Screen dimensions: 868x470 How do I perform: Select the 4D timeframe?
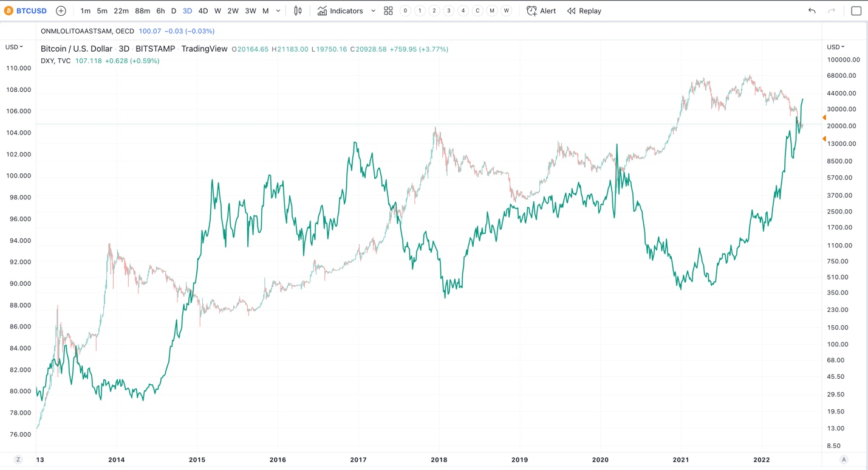click(203, 11)
